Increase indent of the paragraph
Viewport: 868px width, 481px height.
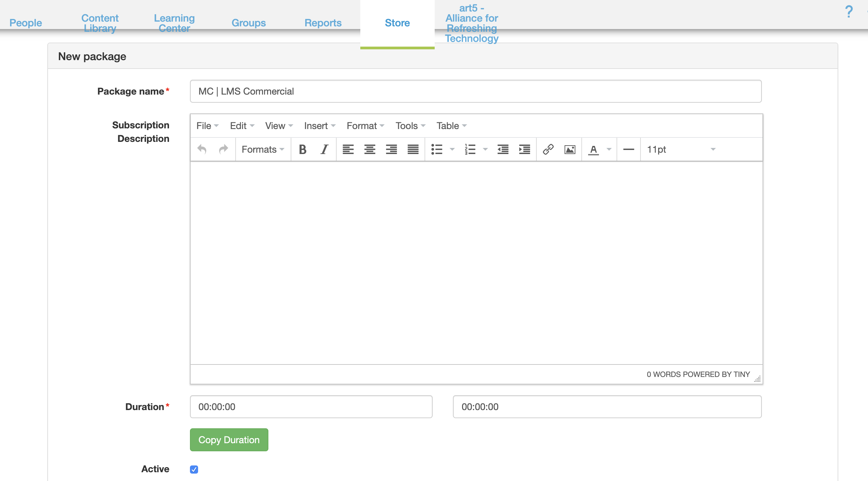pos(524,149)
